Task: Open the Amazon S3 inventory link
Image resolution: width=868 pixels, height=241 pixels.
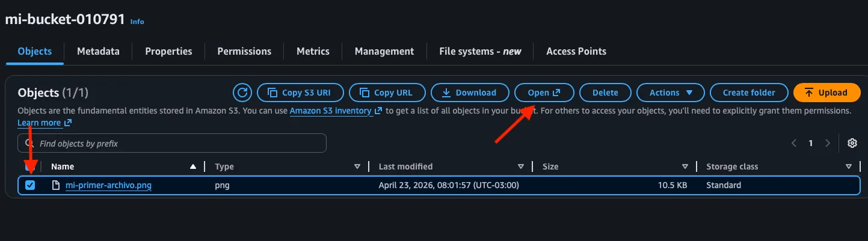Action: pyautogui.click(x=336, y=111)
